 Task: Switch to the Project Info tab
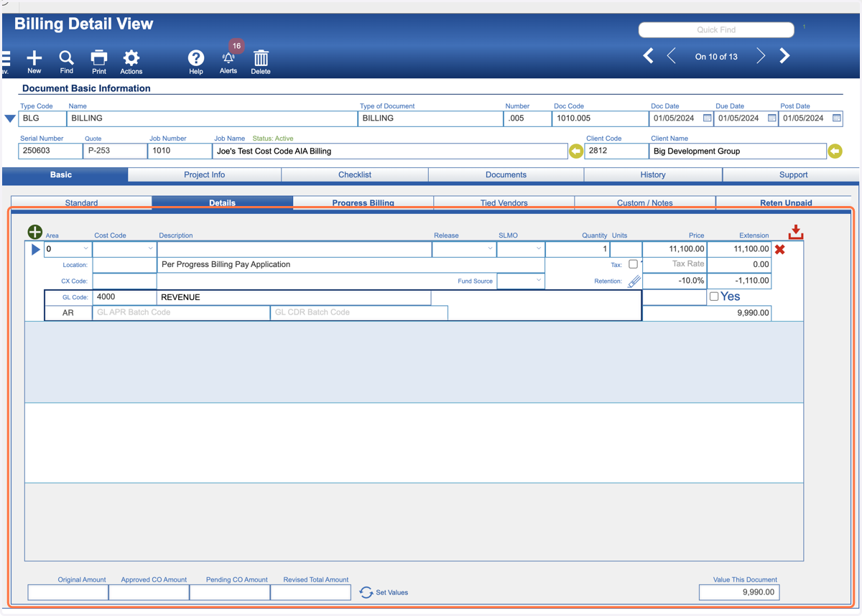pyautogui.click(x=205, y=174)
